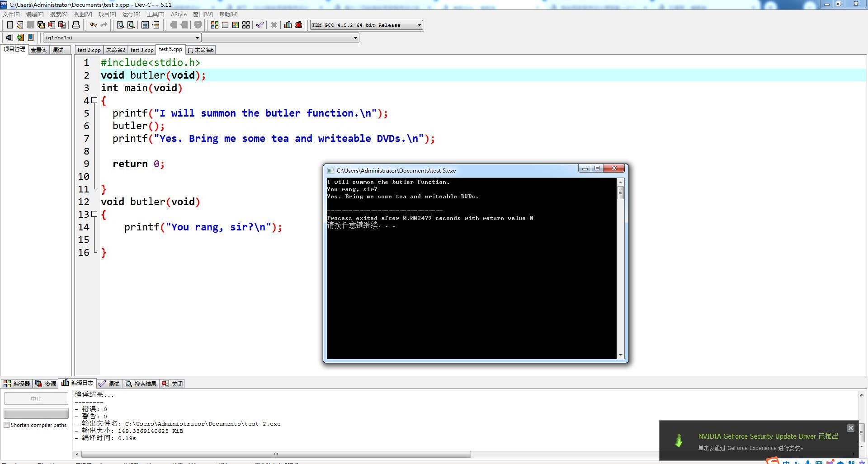Image resolution: width=868 pixels, height=464 pixels.
Task: Collapse the main function code block
Action: (x=94, y=100)
